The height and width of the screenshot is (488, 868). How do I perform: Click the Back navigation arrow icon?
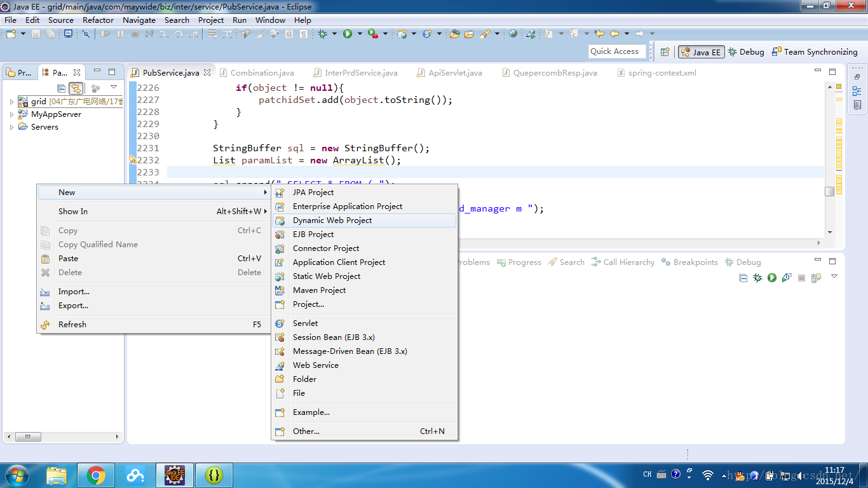[614, 33]
